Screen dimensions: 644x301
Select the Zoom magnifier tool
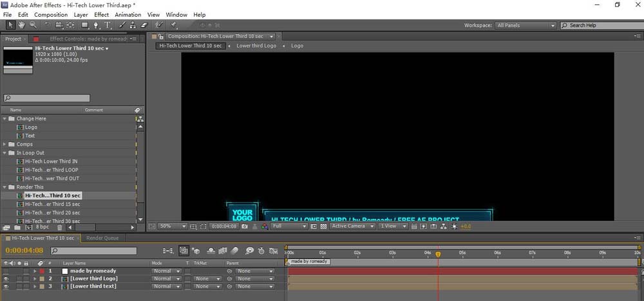(x=32, y=25)
